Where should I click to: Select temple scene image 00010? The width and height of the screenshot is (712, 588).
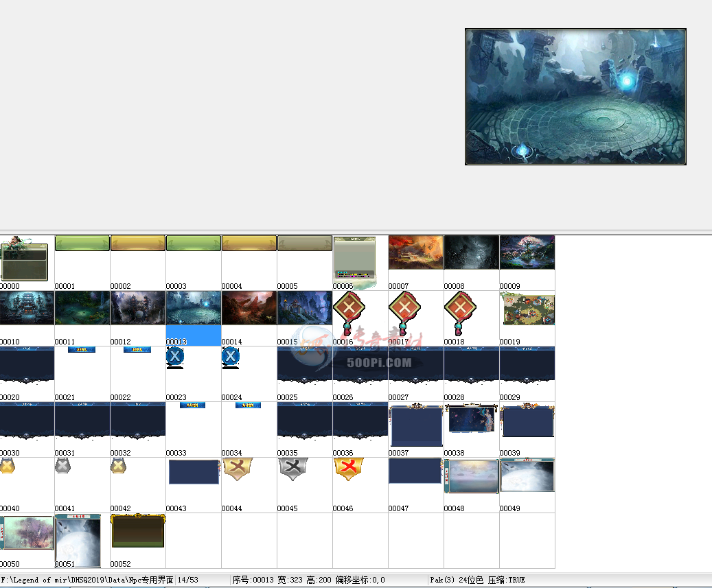[27, 308]
